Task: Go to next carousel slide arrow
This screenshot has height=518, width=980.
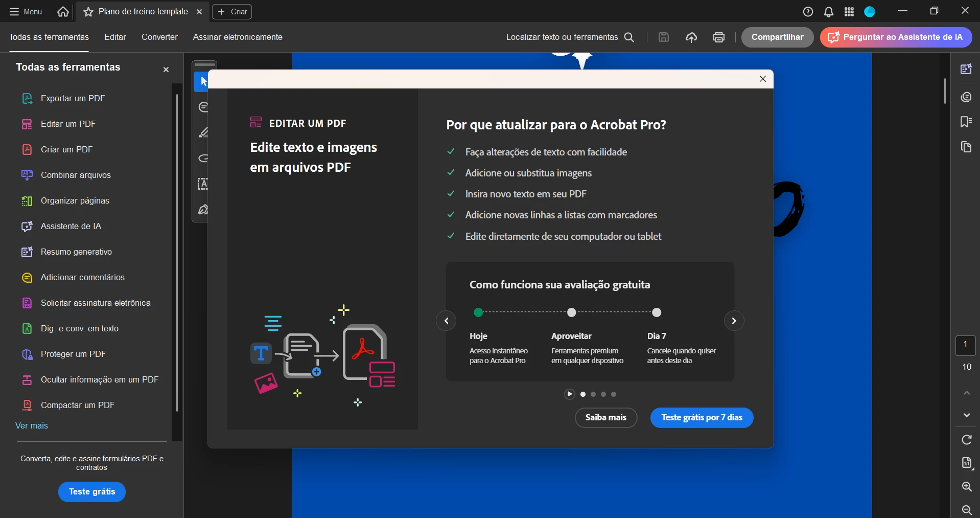Action: (734, 321)
